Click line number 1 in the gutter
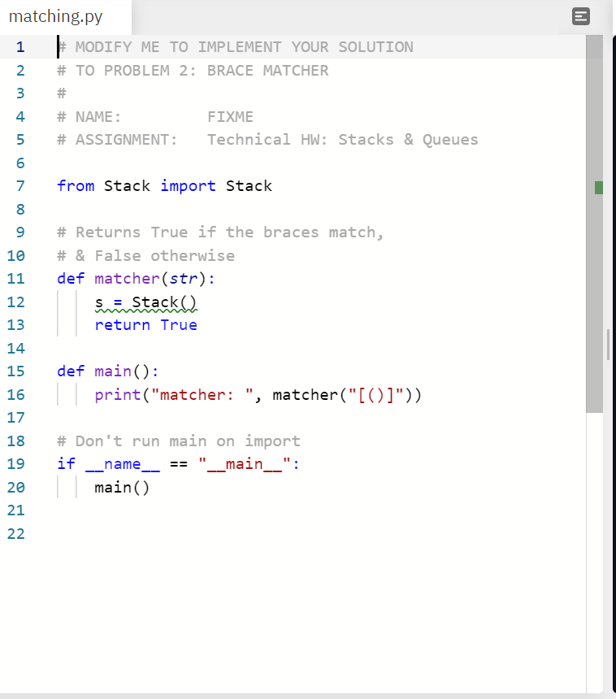This screenshot has width=616, height=699. 20,47
